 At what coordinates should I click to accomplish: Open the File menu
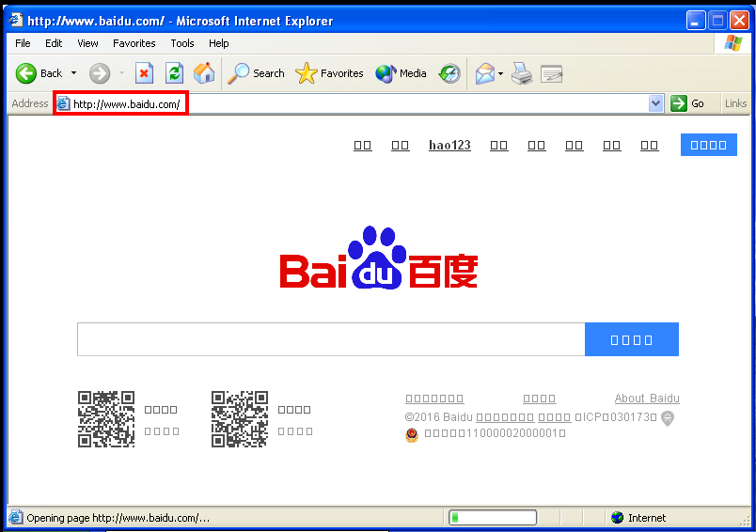[x=23, y=43]
